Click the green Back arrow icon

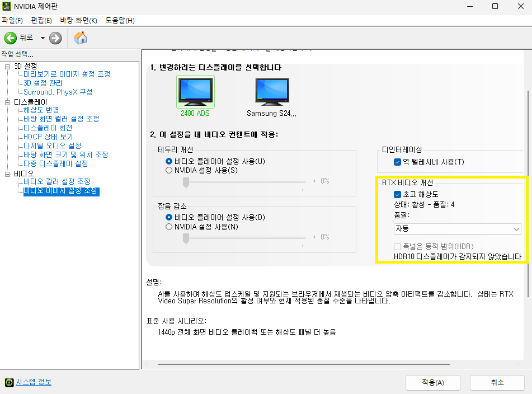point(11,38)
